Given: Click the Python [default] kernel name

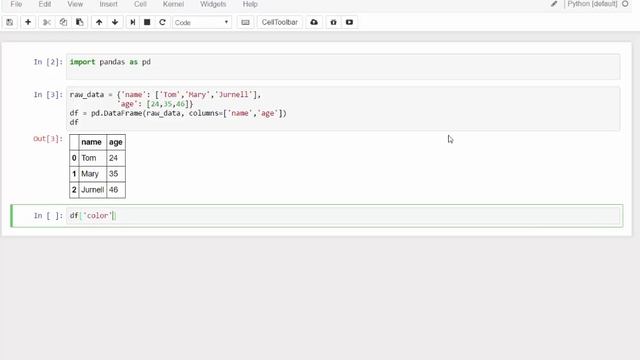Looking at the screenshot, I should (x=593, y=4).
